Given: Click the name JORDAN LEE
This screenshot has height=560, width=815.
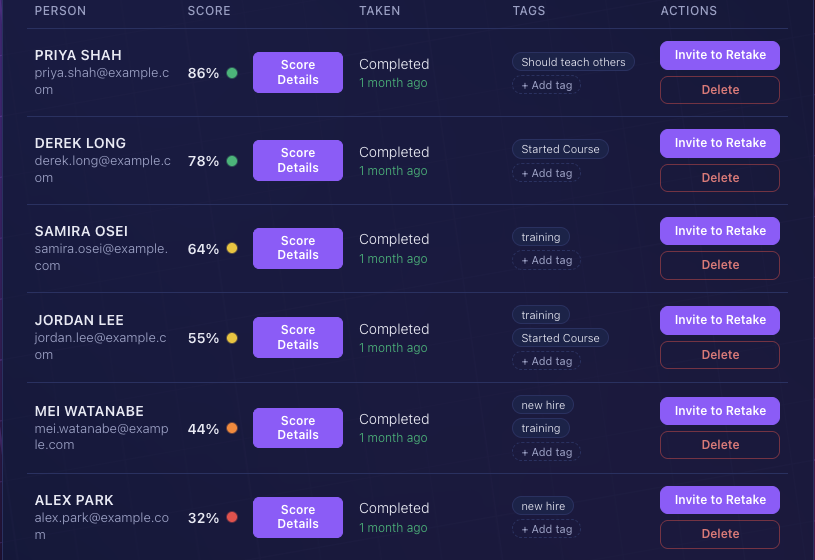Looking at the screenshot, I should click(79, 320).
